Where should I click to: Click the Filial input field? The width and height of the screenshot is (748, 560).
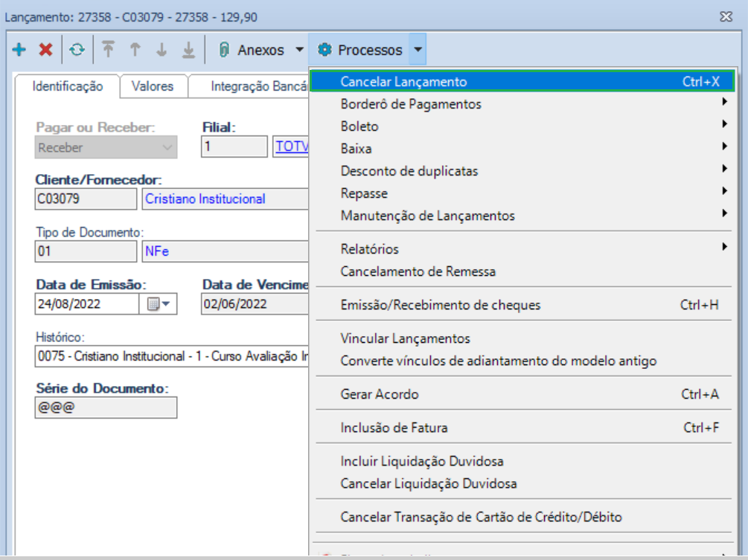pos(234,147)
